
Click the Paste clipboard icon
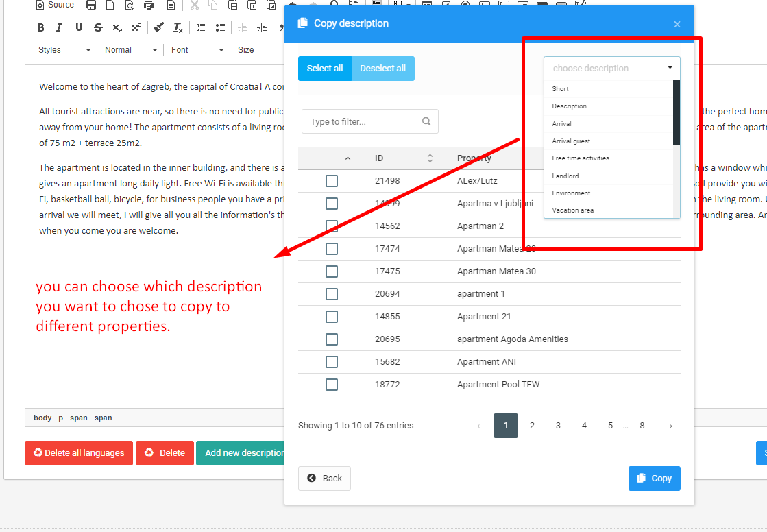[233, 5]
